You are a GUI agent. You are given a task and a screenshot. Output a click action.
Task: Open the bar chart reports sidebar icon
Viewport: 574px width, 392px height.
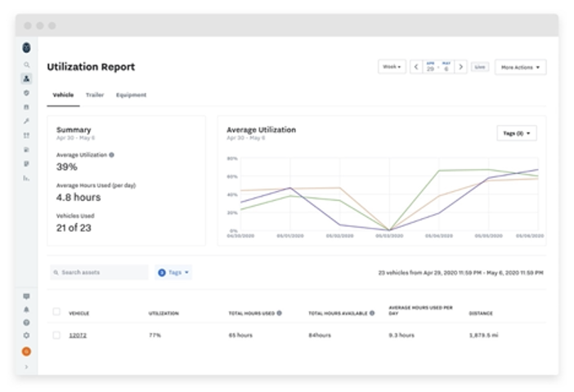pyautogui.click(x=26, y=177)
